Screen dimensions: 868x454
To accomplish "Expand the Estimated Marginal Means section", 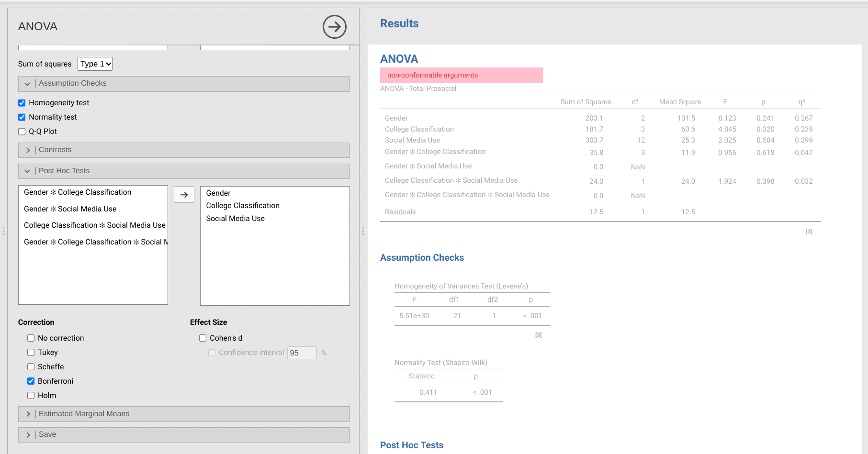I will tap(184, 414).
